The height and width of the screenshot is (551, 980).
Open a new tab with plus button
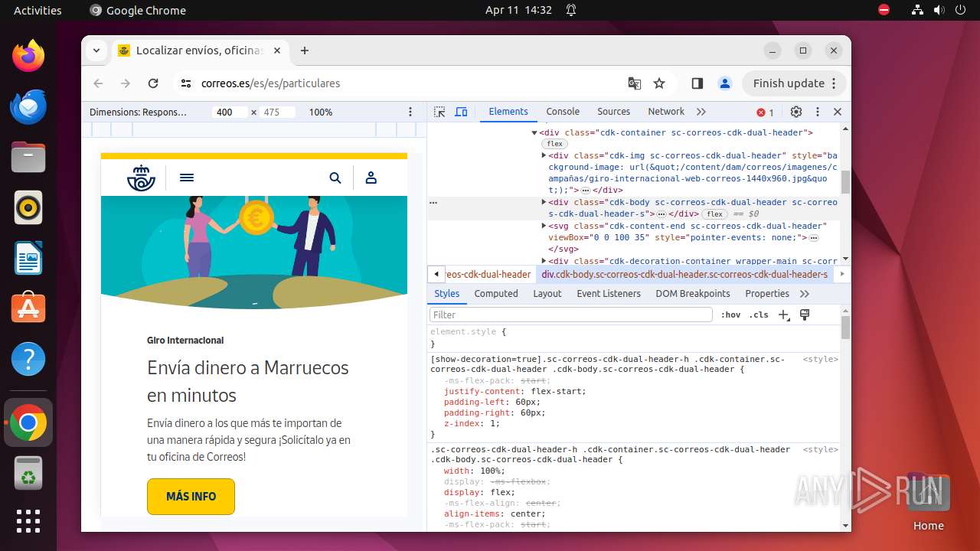pos(305,51)
